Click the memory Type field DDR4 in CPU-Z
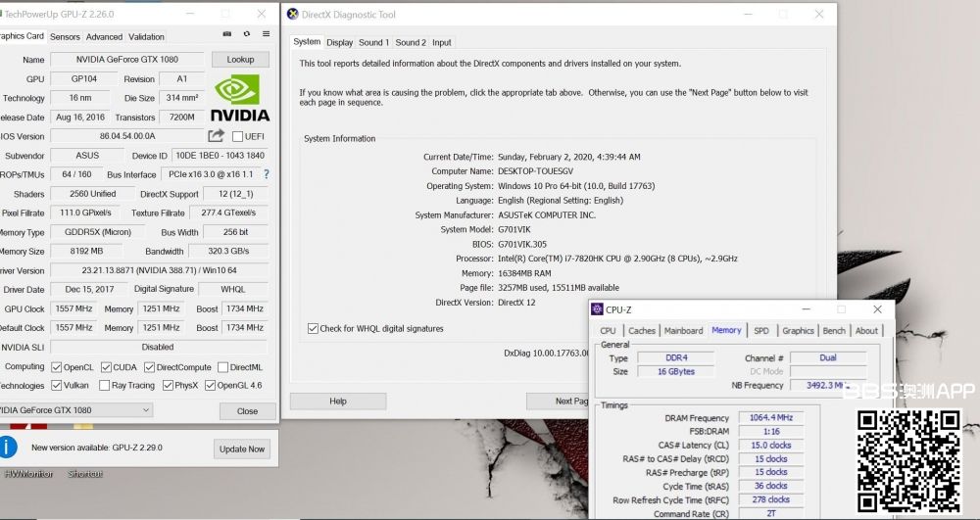The height and width of the screenshot is (520, 980). coord(675,357)
